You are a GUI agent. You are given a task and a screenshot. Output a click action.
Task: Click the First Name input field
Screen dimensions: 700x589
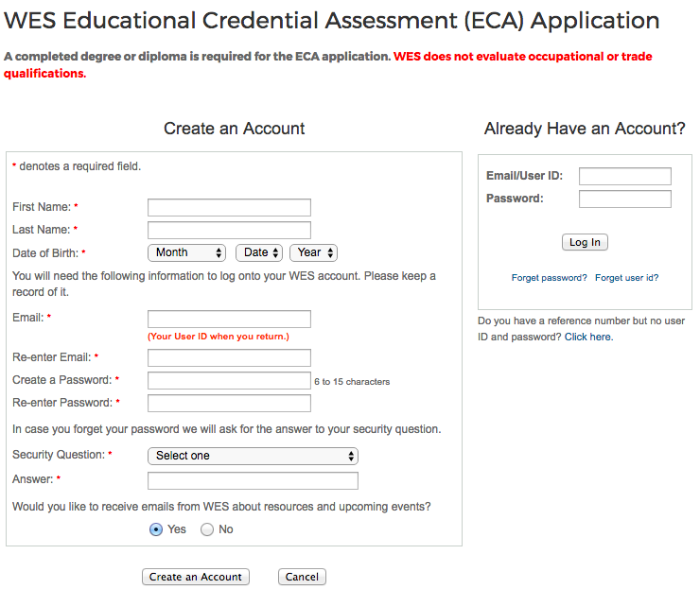pos(229,208)
